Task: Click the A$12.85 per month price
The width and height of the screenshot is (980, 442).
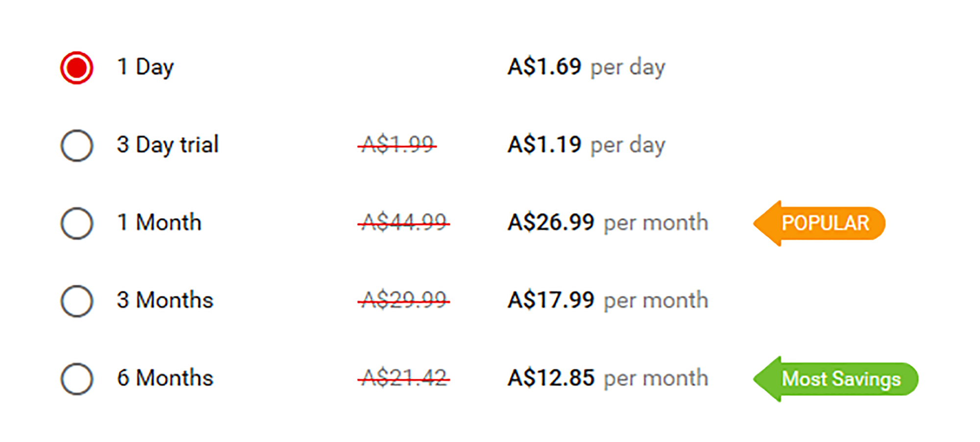Action: [x=608, y=378]
